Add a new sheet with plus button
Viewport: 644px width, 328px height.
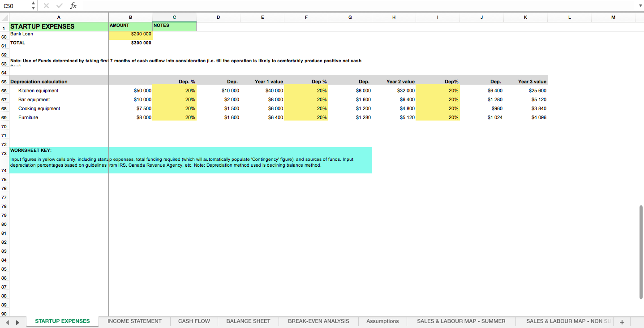[622, 322]
